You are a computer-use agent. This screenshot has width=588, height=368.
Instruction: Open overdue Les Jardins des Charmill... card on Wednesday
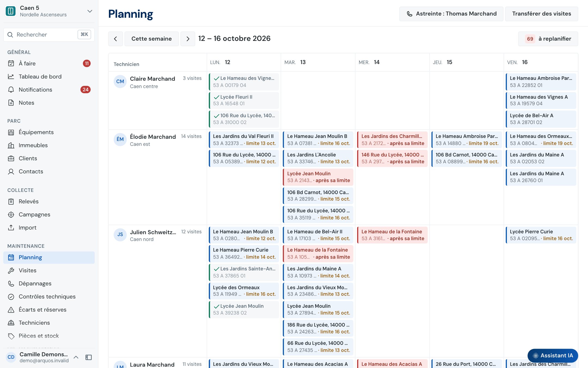coord(392,140)
